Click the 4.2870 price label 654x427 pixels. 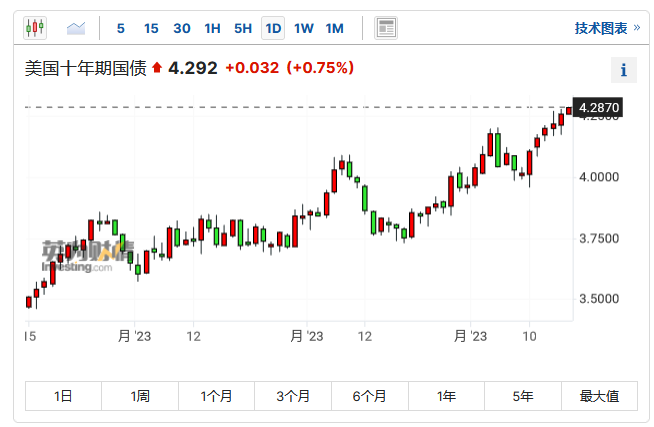[598, 108]
